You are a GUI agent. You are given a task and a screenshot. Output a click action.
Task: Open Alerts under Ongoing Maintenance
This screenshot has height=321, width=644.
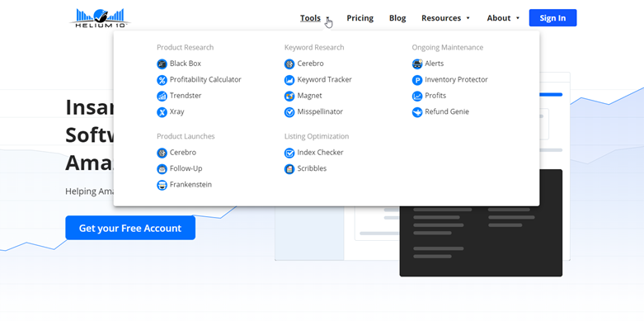coord(434,64)
